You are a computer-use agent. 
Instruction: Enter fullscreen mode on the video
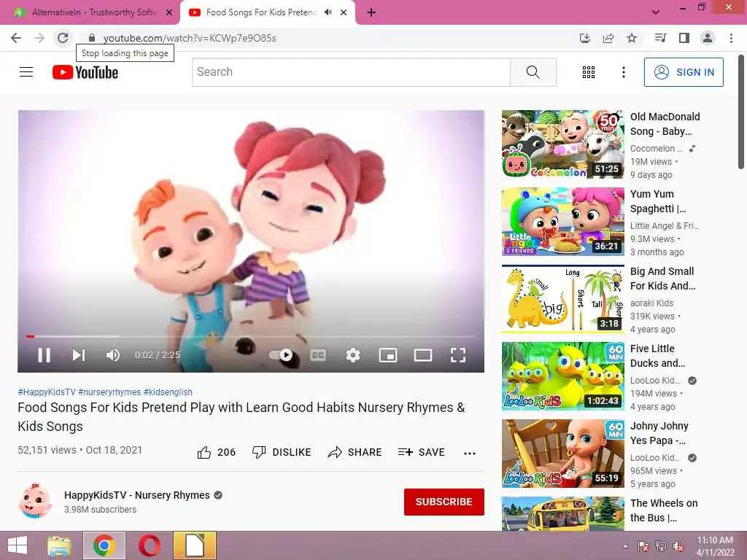click(458, 355)
